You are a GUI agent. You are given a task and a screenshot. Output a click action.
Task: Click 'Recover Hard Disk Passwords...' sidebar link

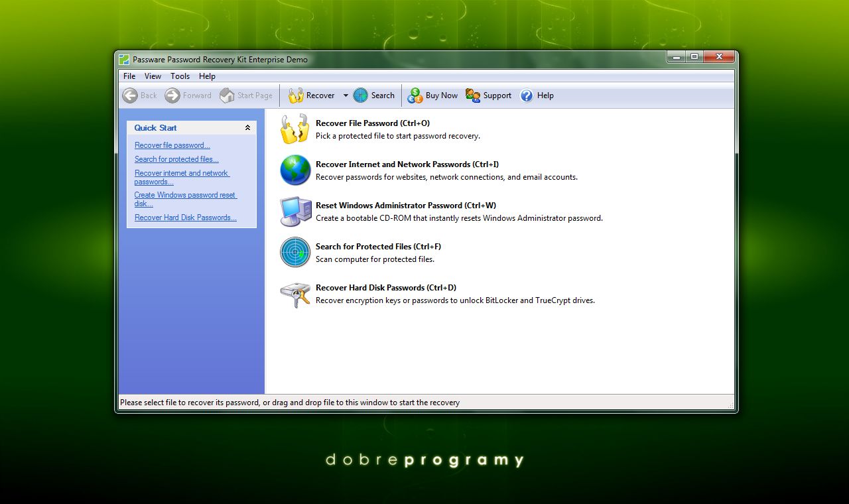point(186,218)
